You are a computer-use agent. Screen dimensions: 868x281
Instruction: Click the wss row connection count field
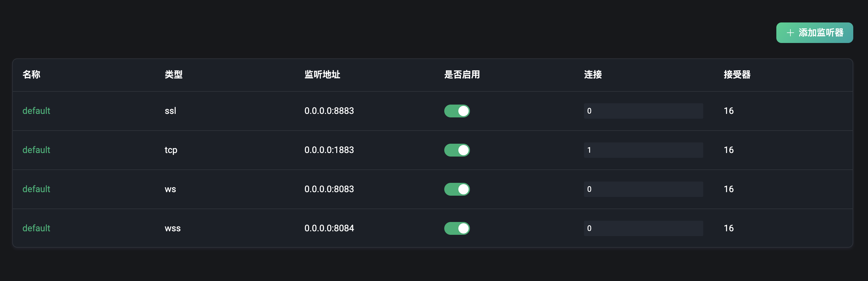(x=643, y=228)
